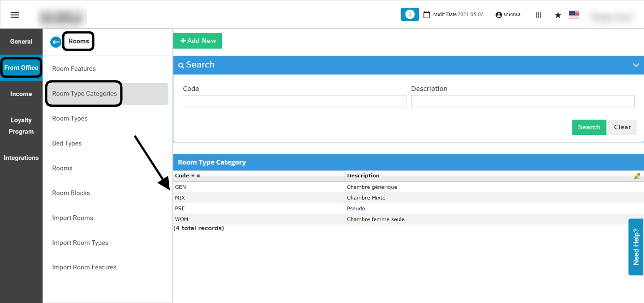This screenshot has height=303, width=644.
Task: Open Import Rooms menu item
Action: (72, 218)
